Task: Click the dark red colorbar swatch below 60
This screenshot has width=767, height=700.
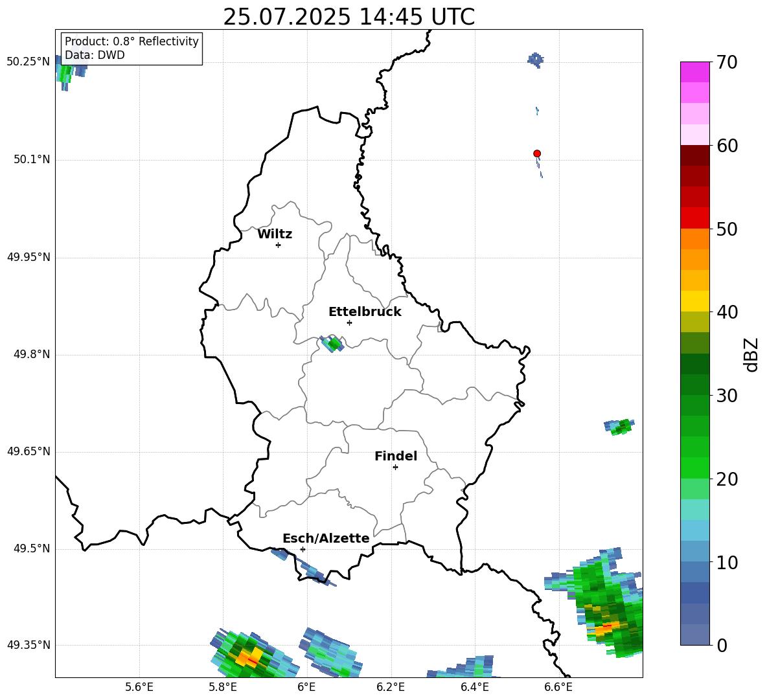Action: [x=694, y=155]
